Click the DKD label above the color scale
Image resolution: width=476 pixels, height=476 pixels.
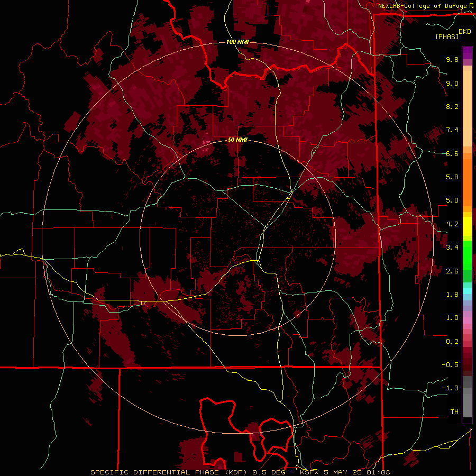pyautogui.click(x=465, y=32)
